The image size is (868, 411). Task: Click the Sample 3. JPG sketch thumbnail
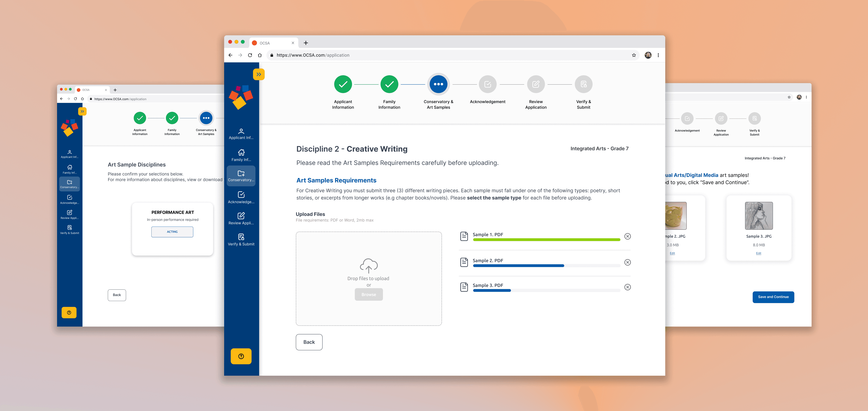pos(758,216)
